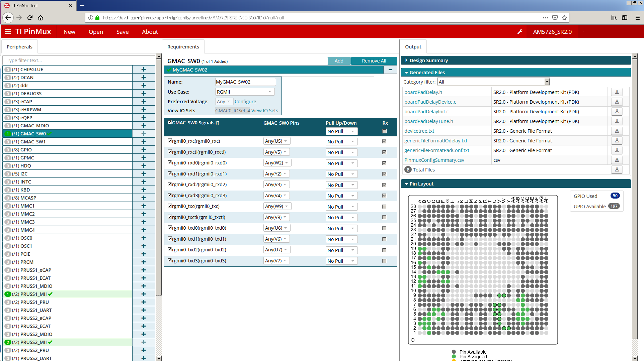Open the devicetree.txt file link
This screenshot has width=644, height=361.
tap(419, 131)
